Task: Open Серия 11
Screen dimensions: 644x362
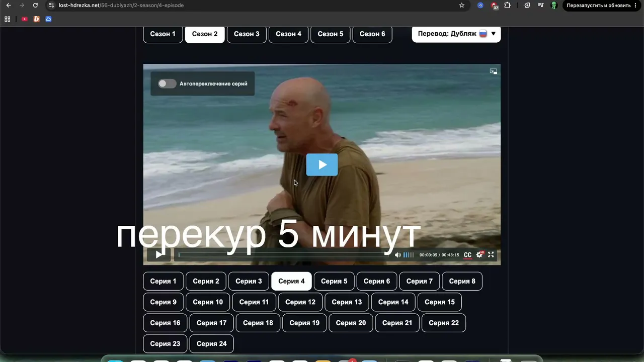Action: point(254,302)
